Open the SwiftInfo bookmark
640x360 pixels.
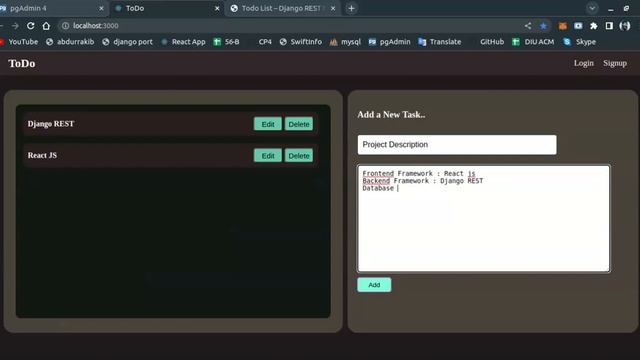pyautogui.click(x=301, y=42)
